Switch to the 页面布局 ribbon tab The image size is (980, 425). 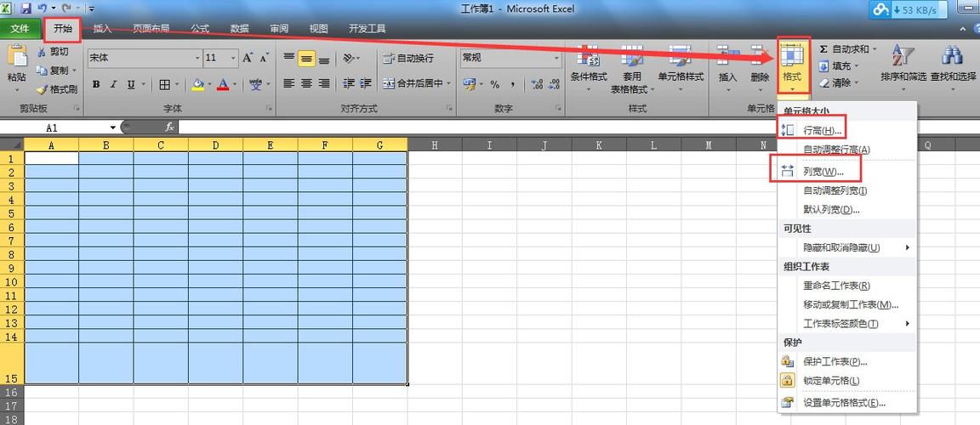click(x=151, y=29)
